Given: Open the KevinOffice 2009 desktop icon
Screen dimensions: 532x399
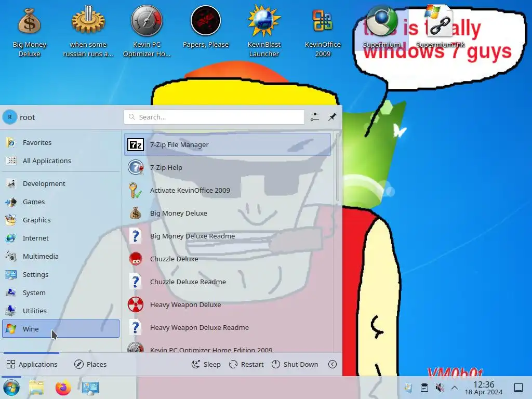Looking at the screenshot, I should coord(323,32).
